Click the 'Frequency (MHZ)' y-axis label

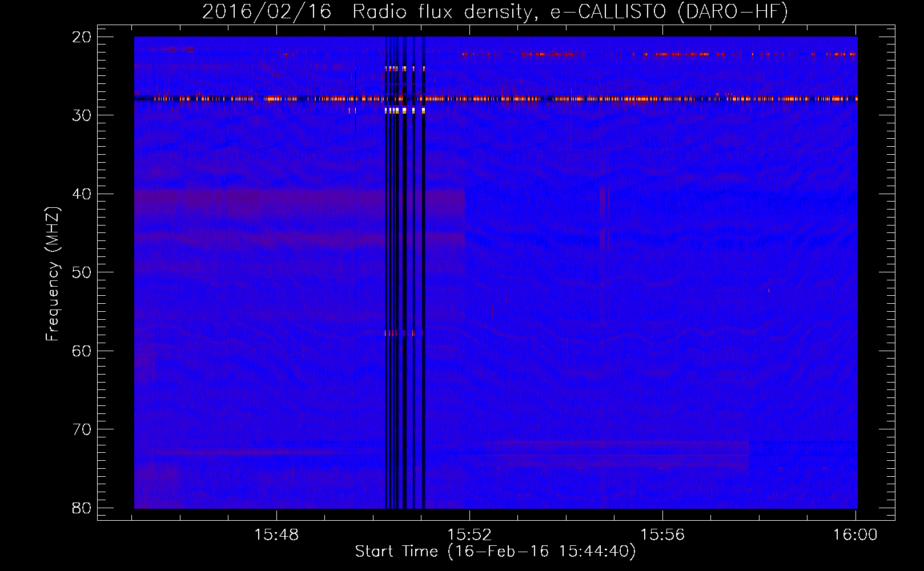(x=52, y=274)
